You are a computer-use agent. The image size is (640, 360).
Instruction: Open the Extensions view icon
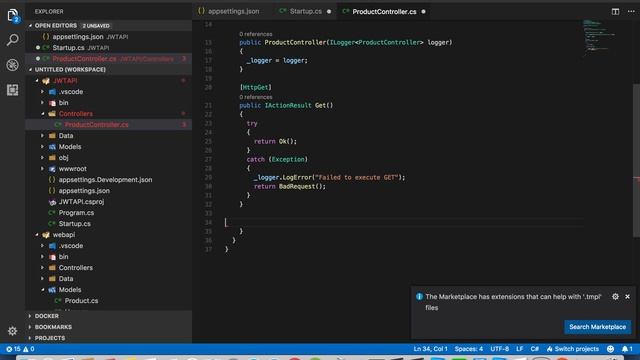coord(12,90)
